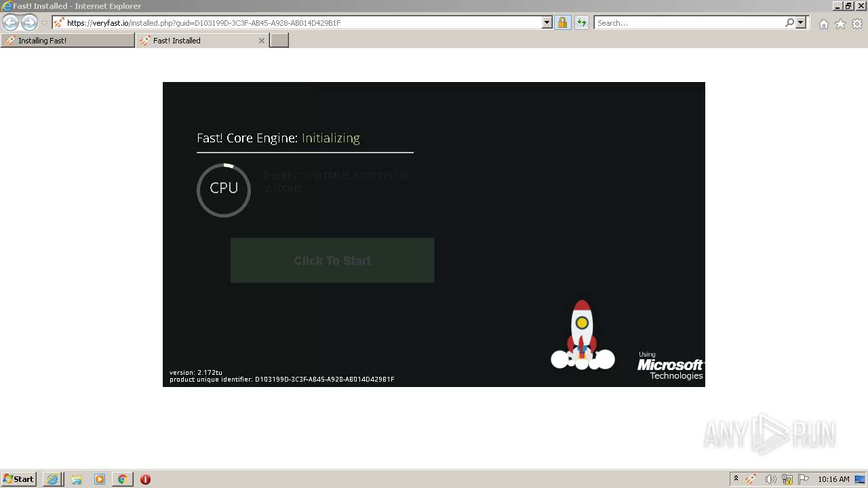This screenshot has height=488, width=868.
Task: View the security lock report icon
Action: 562,23
